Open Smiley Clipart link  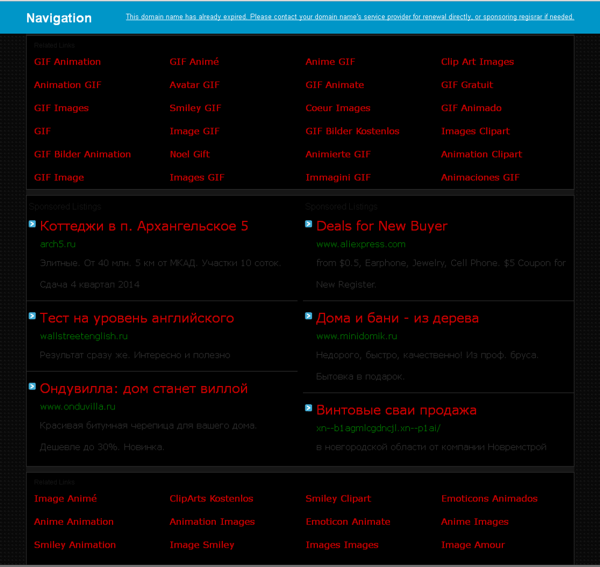(x=338, y=499)
